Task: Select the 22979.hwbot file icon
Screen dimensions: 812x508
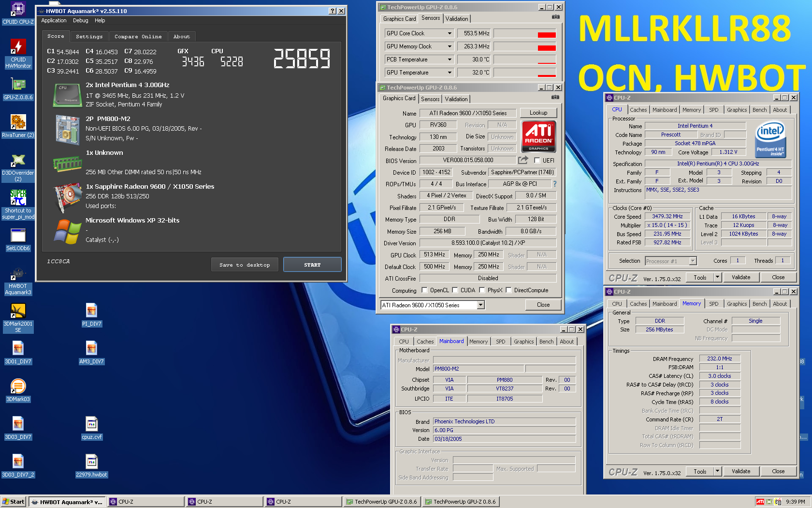Action: pyautogui.click(x=91, y=466)
